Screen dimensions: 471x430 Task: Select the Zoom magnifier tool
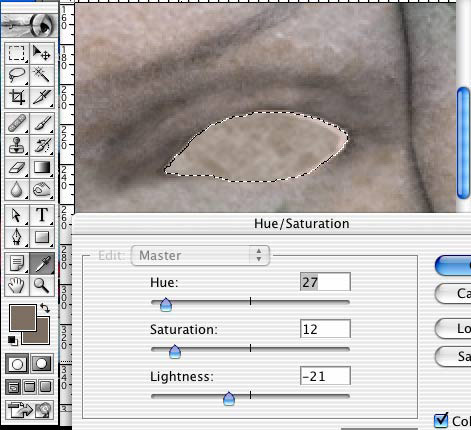pos(42,285)
